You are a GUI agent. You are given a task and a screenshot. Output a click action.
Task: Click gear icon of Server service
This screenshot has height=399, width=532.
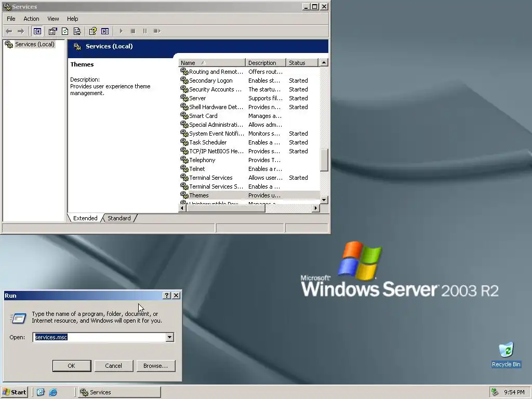pyautogui.click(x=184, y=98)
